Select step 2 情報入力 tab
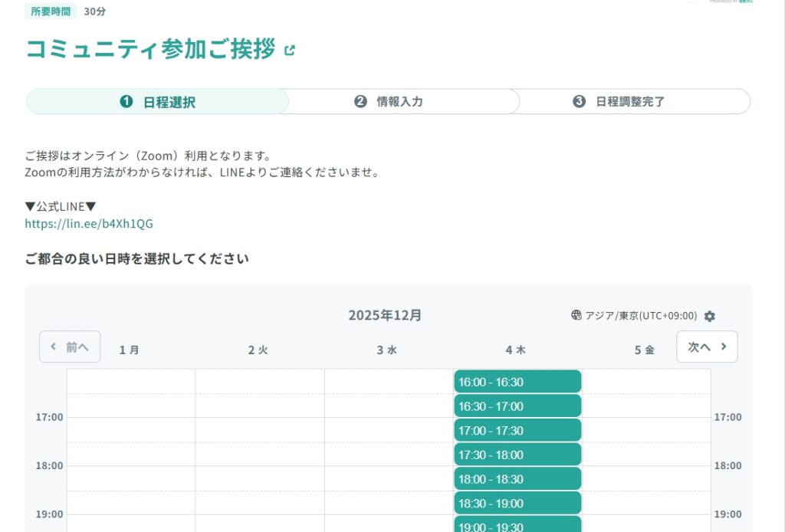785x532 pixels. click(389, 102)
